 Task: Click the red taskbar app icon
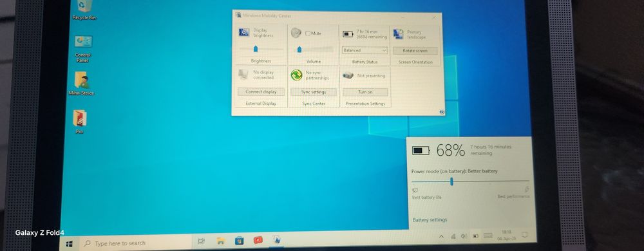tap(258, 240)
